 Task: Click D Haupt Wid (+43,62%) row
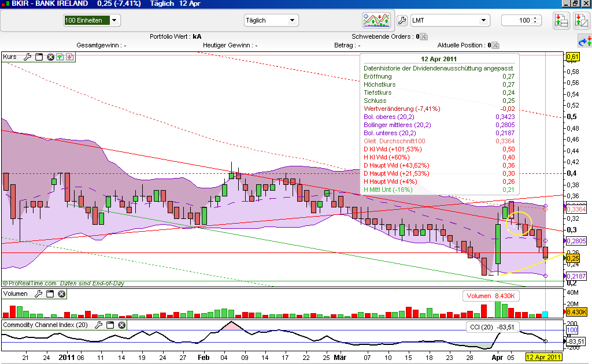coord(439,166)
